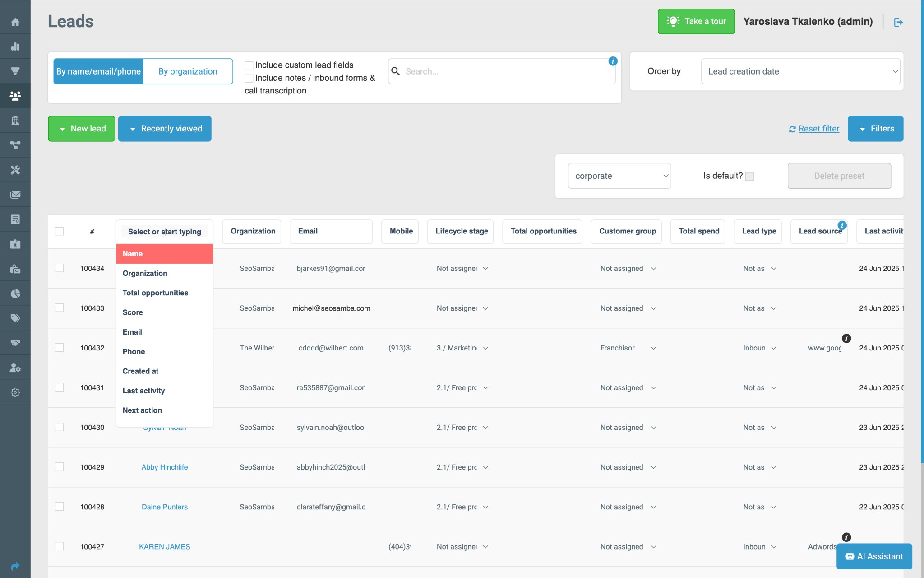Select the checkbox for lead 100429
Screen dimensions: 924x578
point(59,466)
